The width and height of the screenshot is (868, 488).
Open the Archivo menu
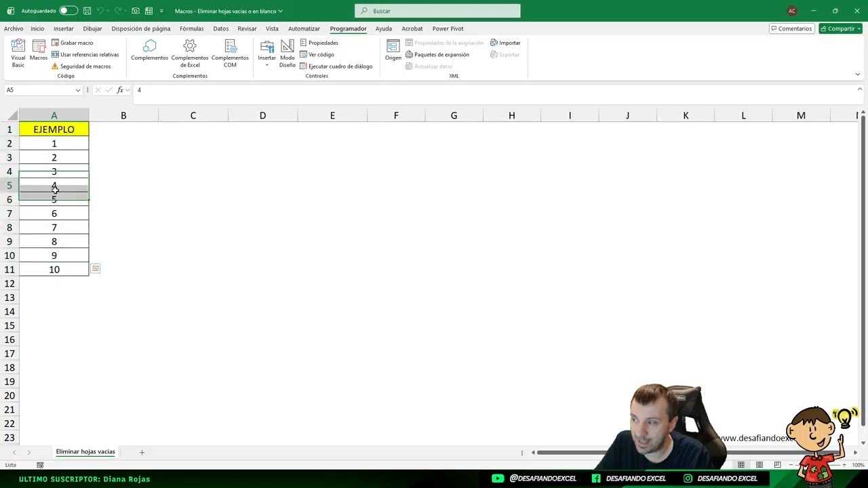[14, 28]
